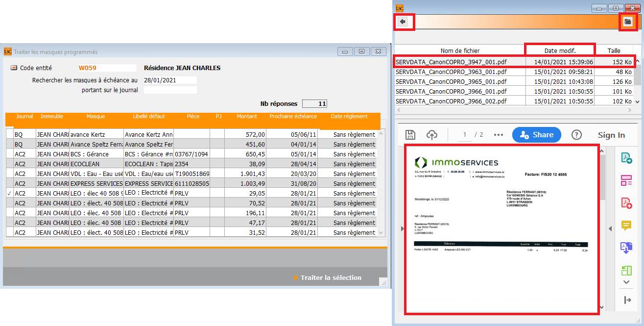The width and height of the screenshot is (644, 326).
Task: Untick the checked LEO row with amount 29,05
Action: coord(10,193)
